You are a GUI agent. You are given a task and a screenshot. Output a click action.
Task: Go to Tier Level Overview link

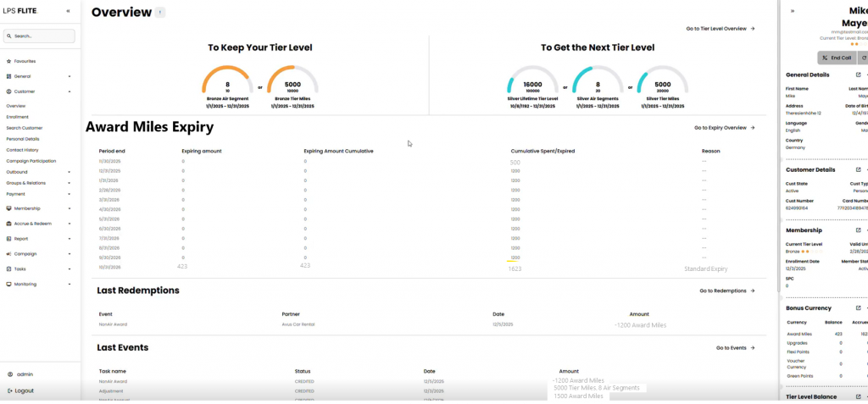tap(720, 29)
